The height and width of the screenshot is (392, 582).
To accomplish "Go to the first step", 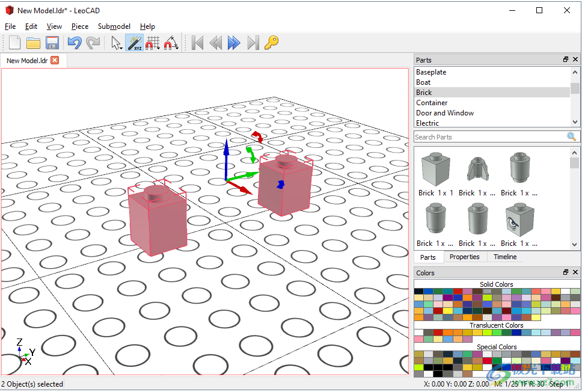I will pyautogui.click(x=197, y=43).
